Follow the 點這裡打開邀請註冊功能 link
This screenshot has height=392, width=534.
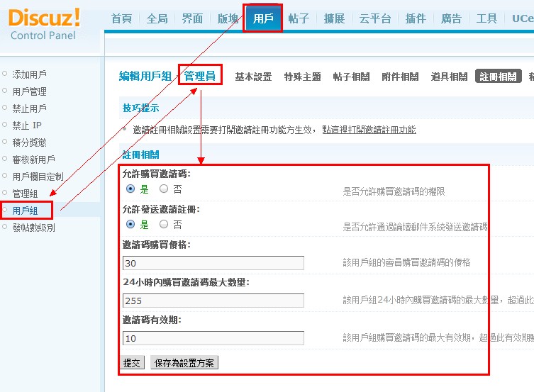[x=369, y=130]
